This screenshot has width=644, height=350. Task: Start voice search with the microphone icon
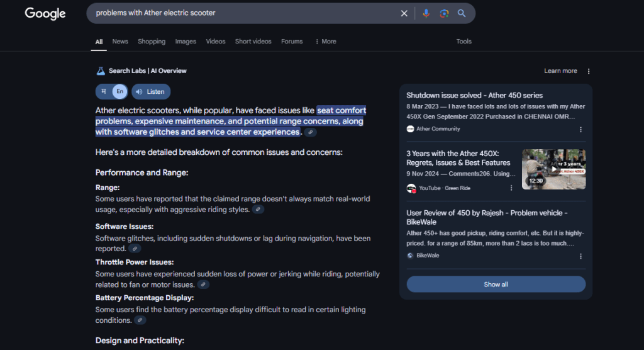[x=426, y=13]
